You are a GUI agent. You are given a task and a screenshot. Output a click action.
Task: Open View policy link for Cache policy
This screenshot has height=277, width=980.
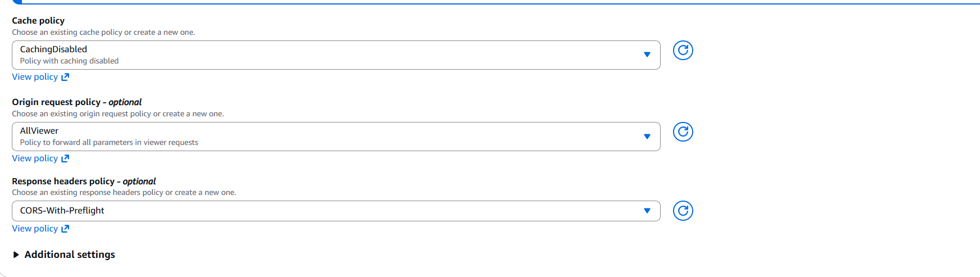[35, 77]
